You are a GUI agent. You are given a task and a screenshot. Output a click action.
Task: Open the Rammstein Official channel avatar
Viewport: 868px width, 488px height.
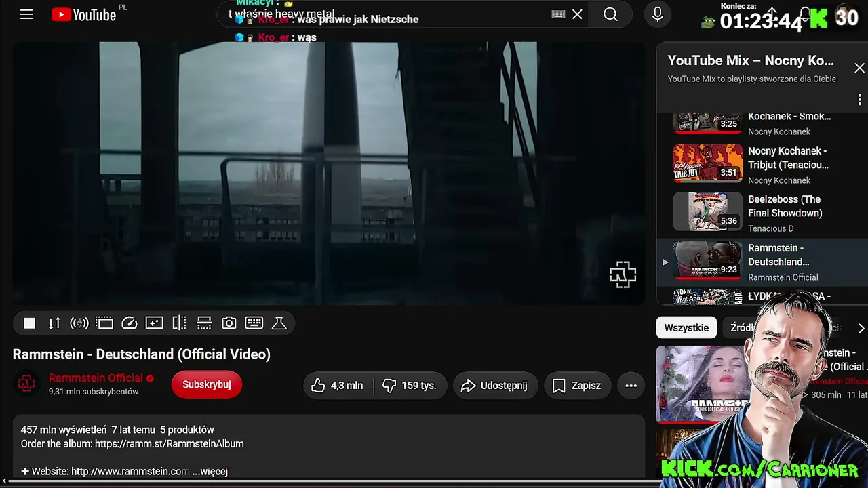coord(26,384)
